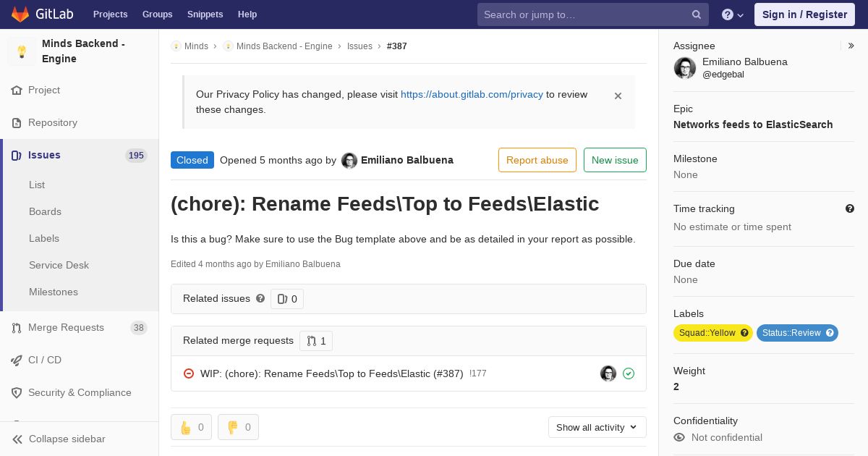
Task: Open the about.gitlab.com/privacy link
Action: pos(472,94)
